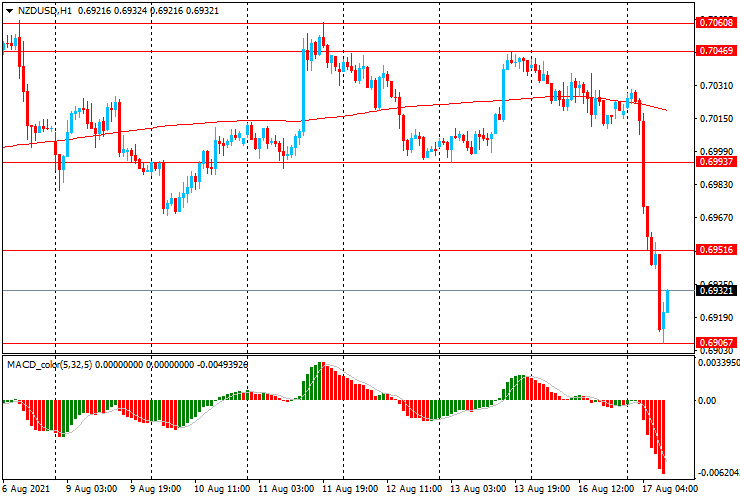This screenshot has width=740, height=500.
Task: Click the 9 Aug 03:00 time label
Action: tap(91, 489)
